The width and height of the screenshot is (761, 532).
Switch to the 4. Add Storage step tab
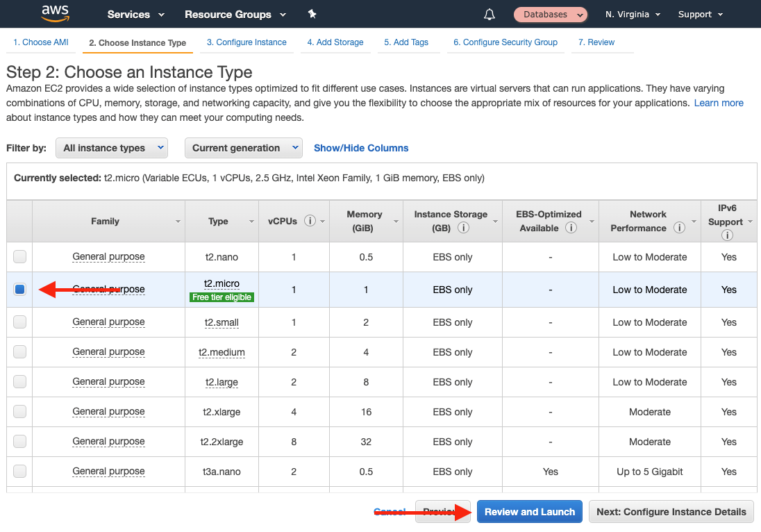(335, 42)
